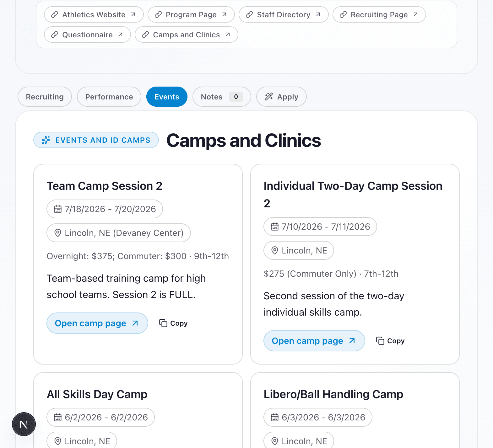Click the location pin for Lincoln, NE (Devaney Center)

coord(58,233)
